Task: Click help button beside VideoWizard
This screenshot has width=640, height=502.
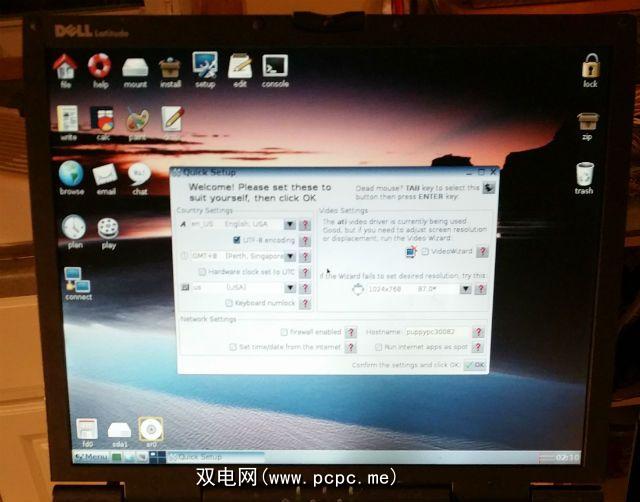Action: 482,251
